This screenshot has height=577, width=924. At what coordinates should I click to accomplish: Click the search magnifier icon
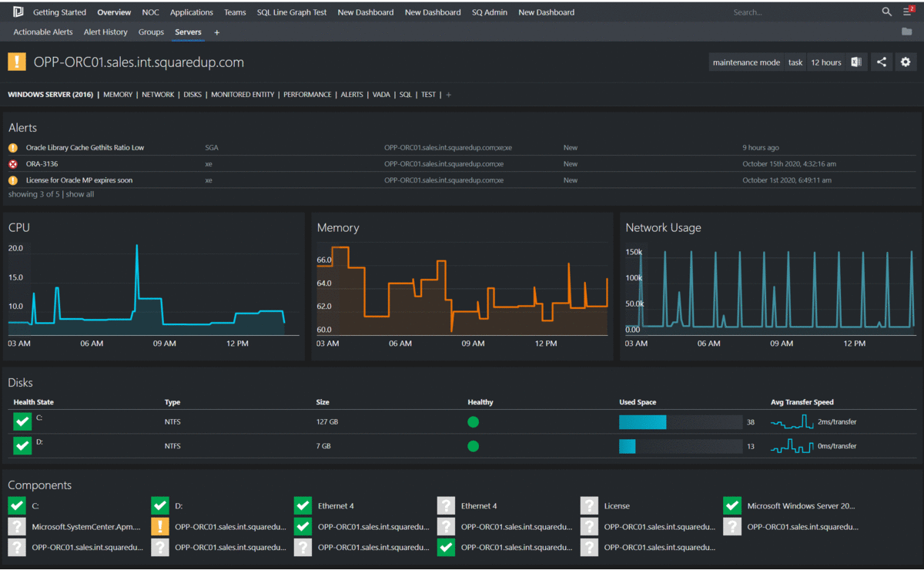tap(887, 12)
